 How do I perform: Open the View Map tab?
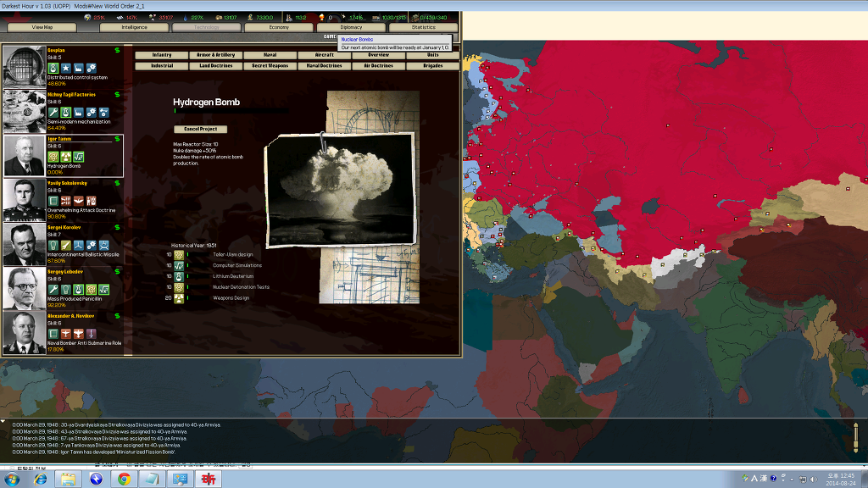(x=42, y=27)
